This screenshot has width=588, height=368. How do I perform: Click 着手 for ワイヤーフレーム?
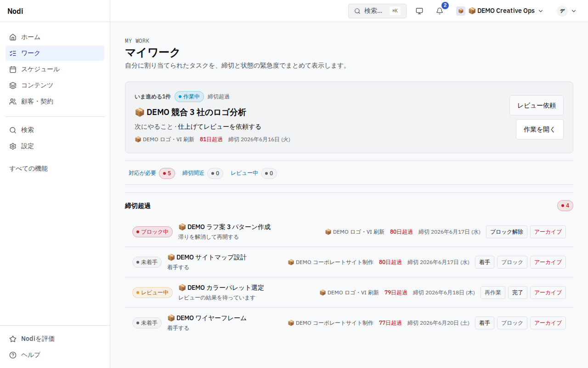pyautogui.click(x=485, y=323)
